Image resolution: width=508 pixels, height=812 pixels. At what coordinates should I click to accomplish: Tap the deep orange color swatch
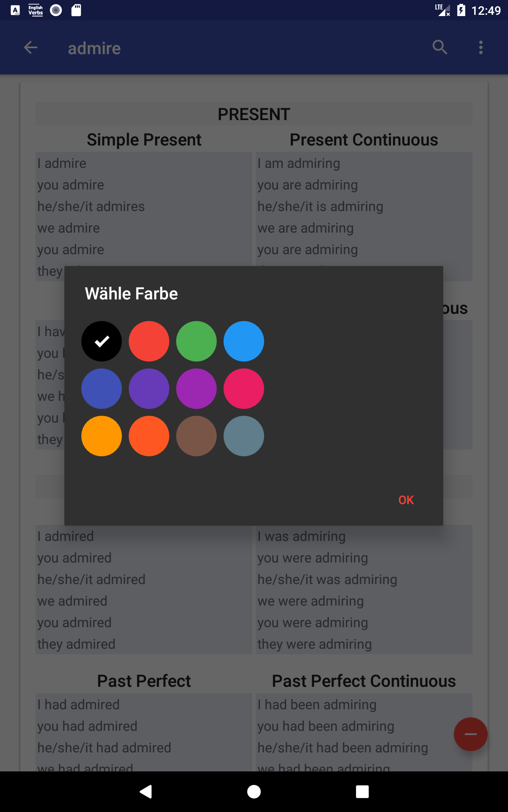[149, 436]
